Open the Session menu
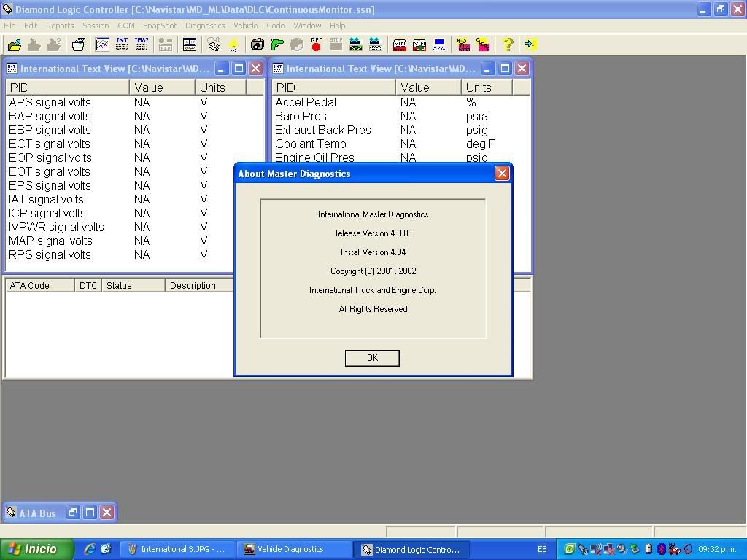Screen dimensions: 747x560 pos(96,26)
